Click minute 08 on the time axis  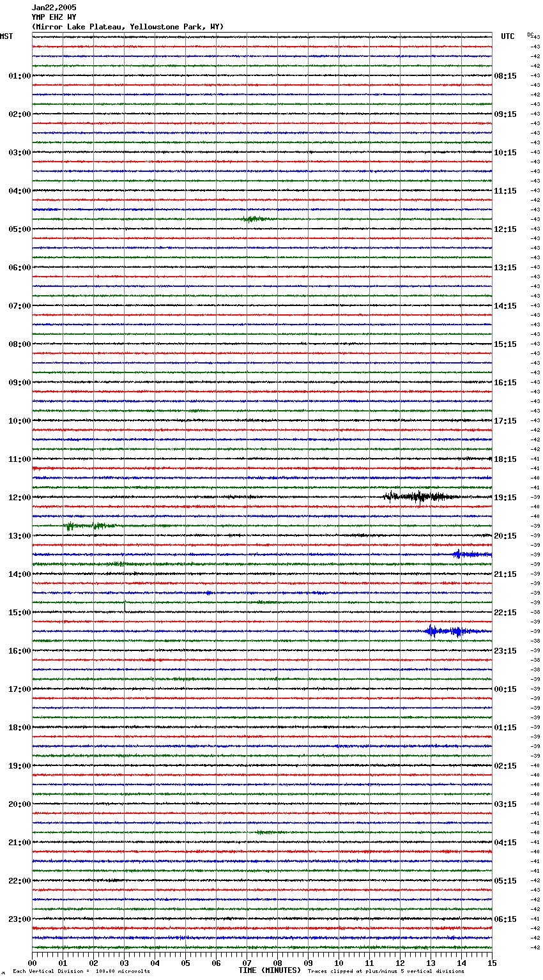pyautogui.click(x=277, y=963)
